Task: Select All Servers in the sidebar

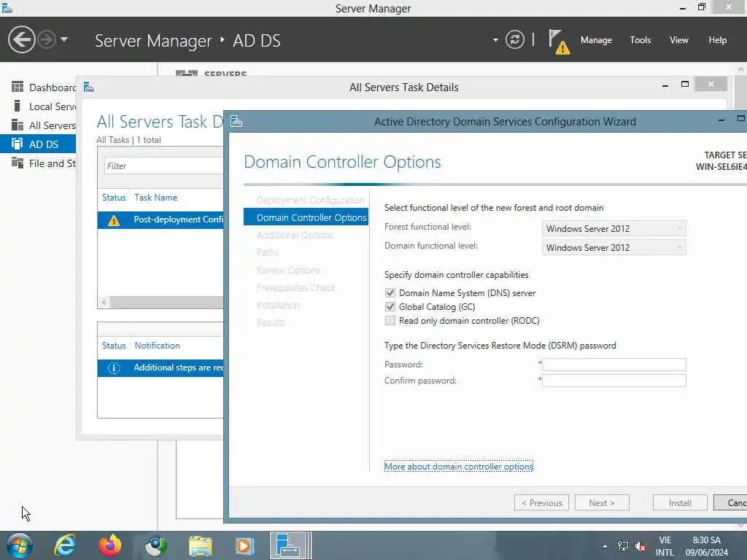Action: point(38,125)
